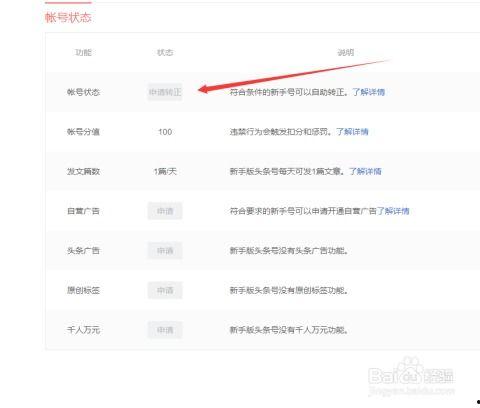This screenshot has width=480, height=408.
Task: Open 了解详情 link in 帐号状态 row
Action: (x=369, y=92)
